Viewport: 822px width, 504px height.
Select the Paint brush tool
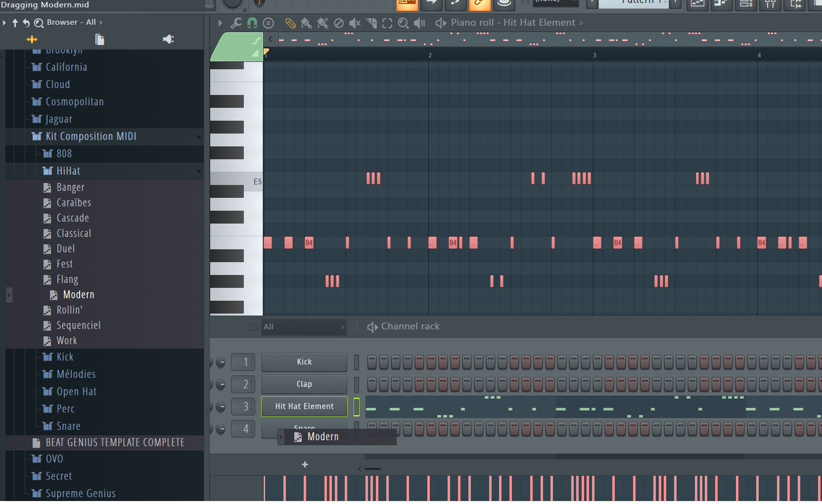(x=306, y=23)
